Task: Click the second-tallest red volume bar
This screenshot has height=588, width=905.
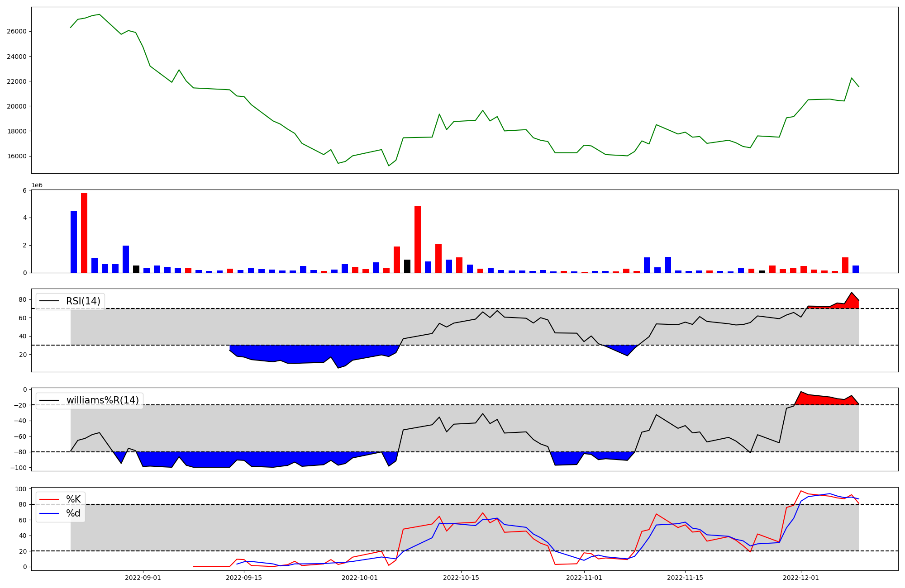Action: tap(418, 240)
